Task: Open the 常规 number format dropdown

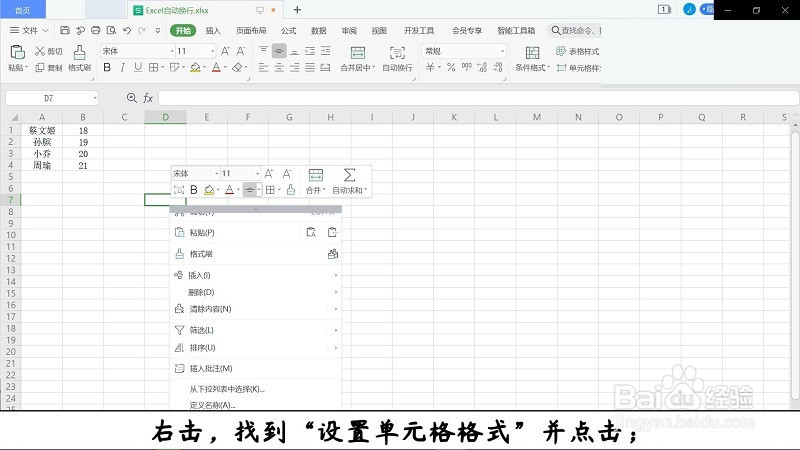Action: pos(503,51)
